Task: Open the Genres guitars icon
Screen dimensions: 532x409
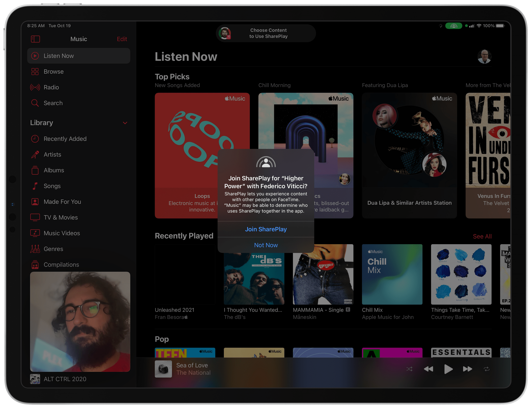Action: click(35, 249)
